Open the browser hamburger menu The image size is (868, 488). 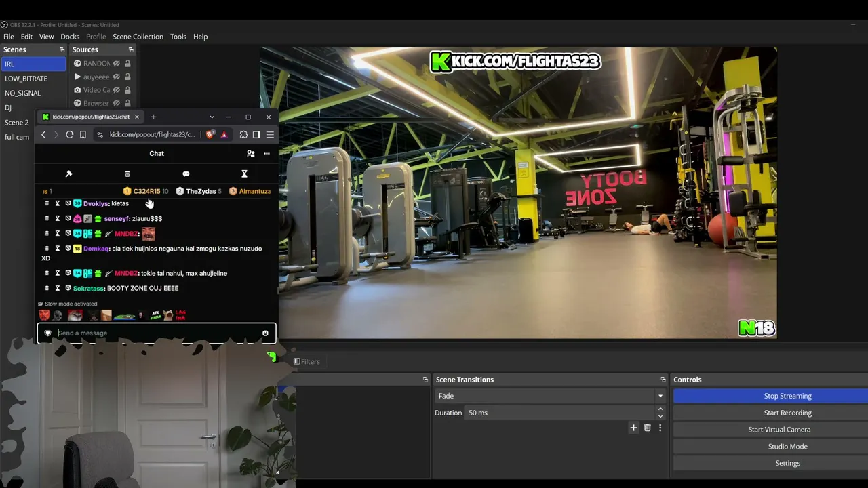click(x=270, y=135)
